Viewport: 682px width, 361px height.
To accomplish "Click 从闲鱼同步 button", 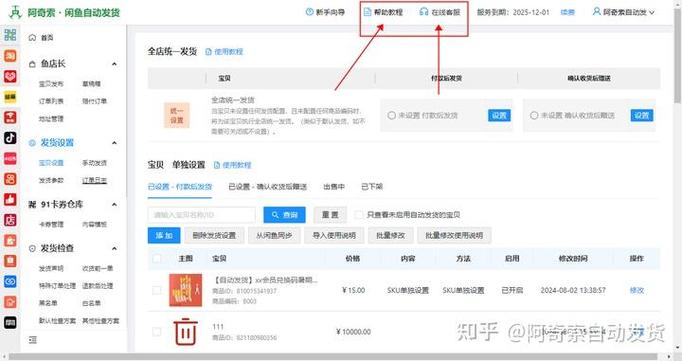I will click(274, 235).
